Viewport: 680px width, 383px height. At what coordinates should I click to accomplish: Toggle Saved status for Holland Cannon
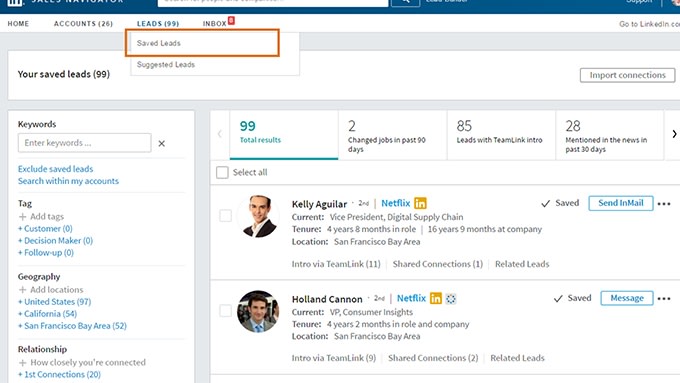(572, 298)
